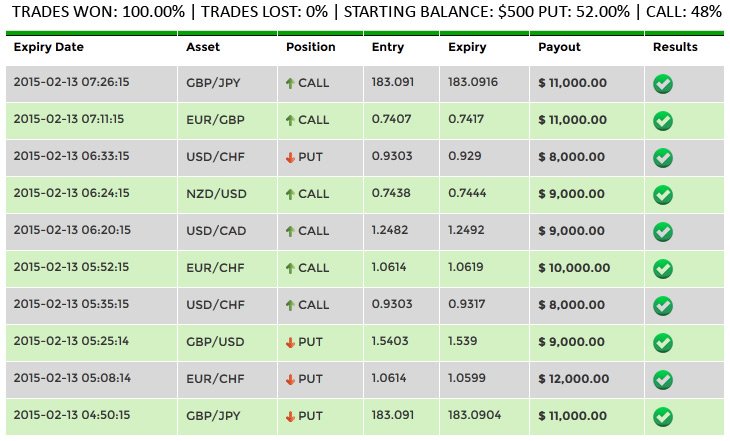Click the result checkmark for the 07:11:15 EUR/GBP trade
This screenshot has width=730, height=441.
662,121
